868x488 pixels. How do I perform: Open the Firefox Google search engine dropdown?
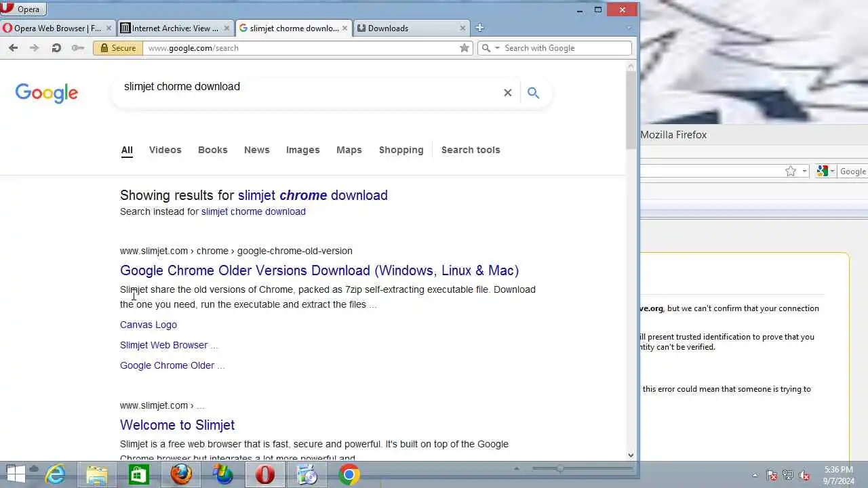[826, 171]
